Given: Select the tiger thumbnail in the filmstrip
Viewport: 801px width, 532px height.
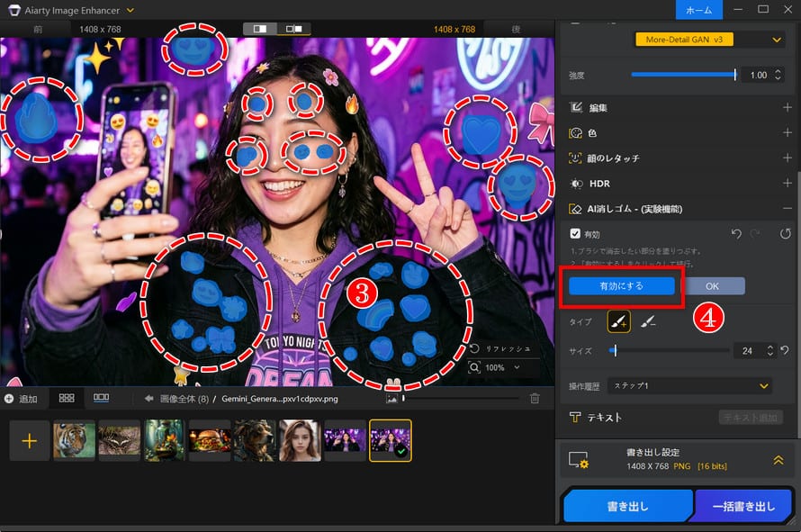Looking at the screenshot, I should point(74,440).
